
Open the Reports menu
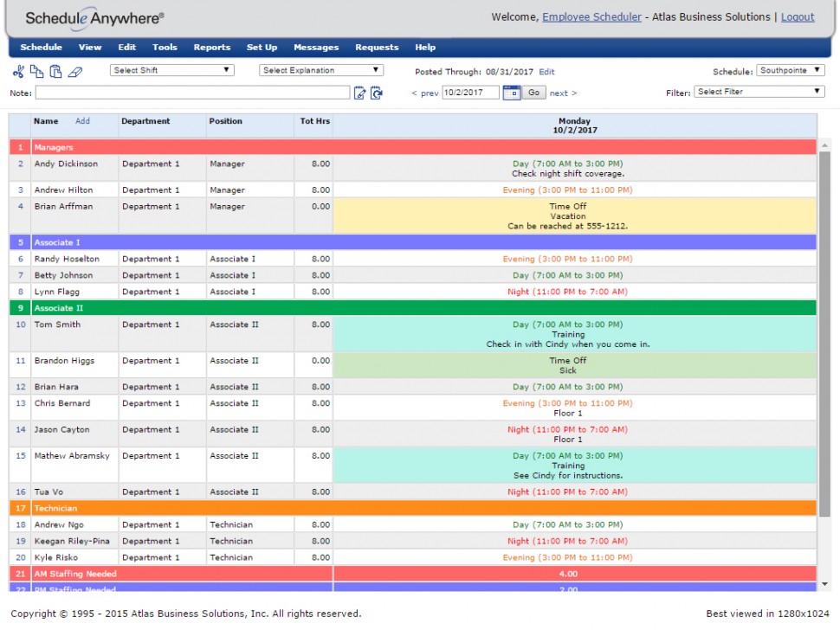click(x=211, y=47)
